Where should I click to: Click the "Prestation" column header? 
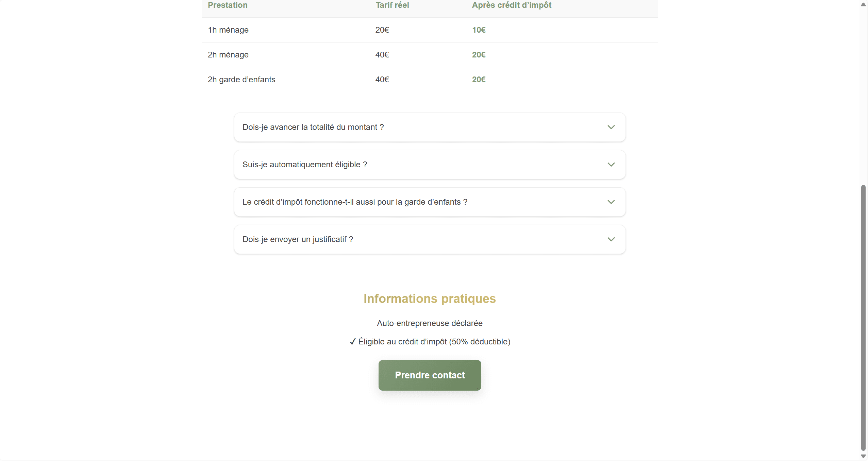(228, 5)
